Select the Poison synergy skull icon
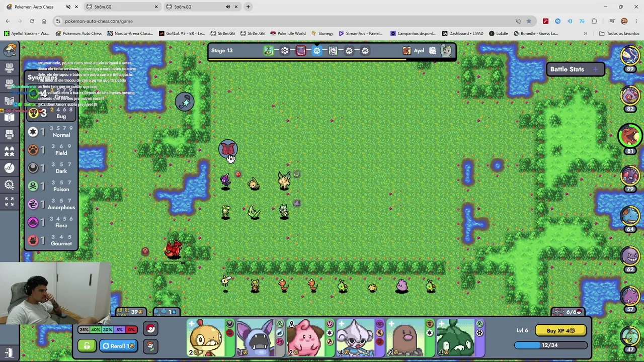 tap(33, 186)
